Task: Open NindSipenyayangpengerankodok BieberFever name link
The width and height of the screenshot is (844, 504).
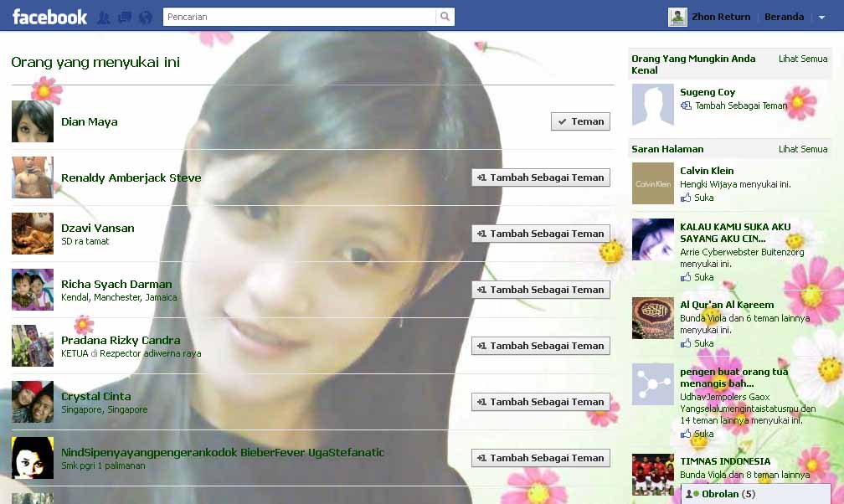Action: pyautogui.click(x=223, y=452)
